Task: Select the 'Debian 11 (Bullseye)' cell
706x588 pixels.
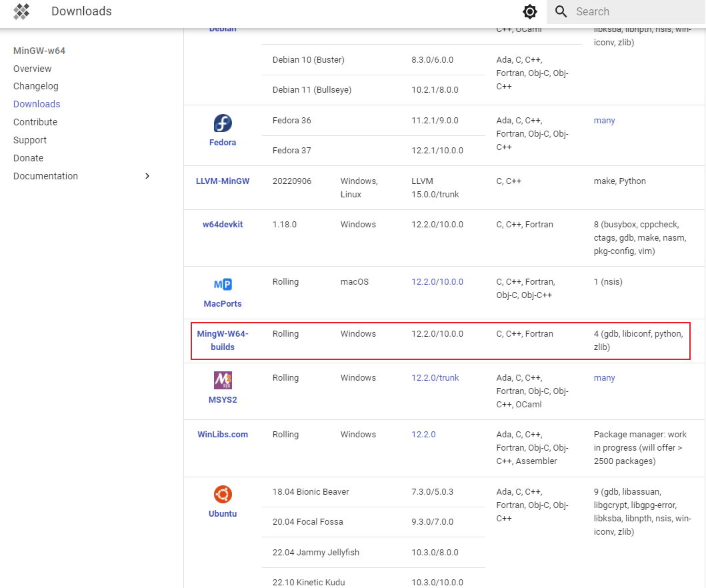Action: (311, 89)
